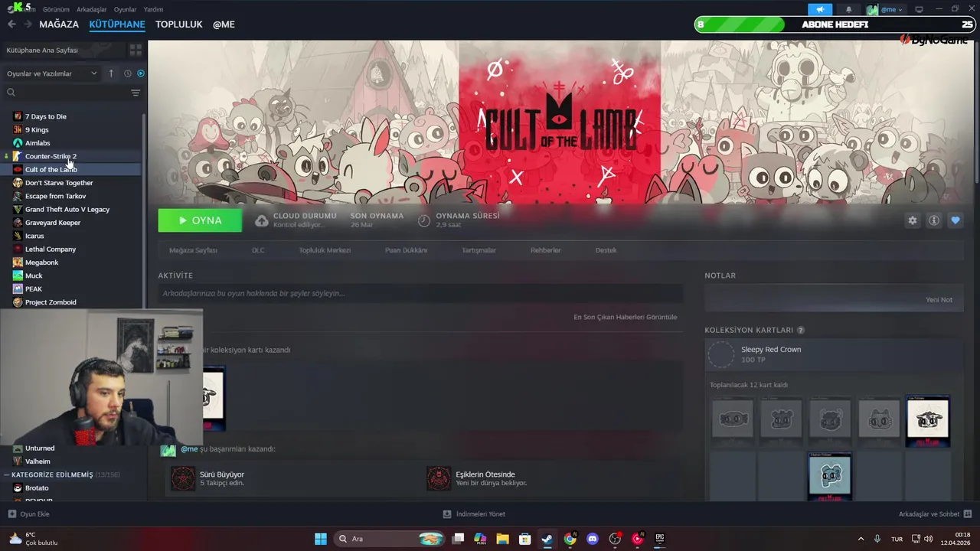Go forward with the right arrow
The width and height of the screenshot is (980, 551).
coord(28,24)
